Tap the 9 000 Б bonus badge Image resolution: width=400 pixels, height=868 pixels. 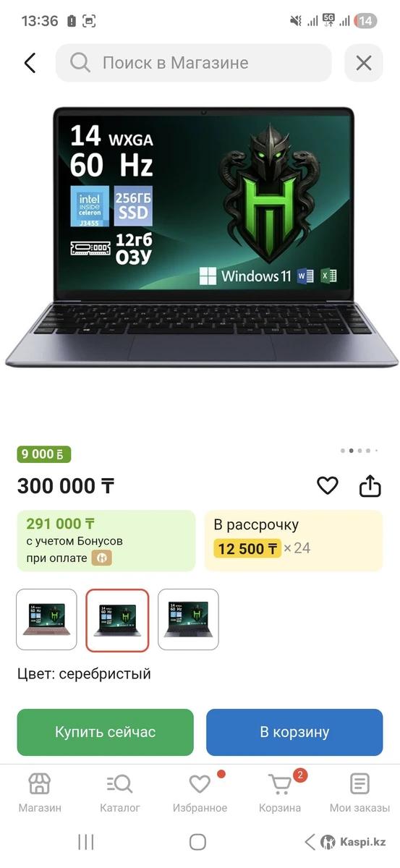click(44, 454)
